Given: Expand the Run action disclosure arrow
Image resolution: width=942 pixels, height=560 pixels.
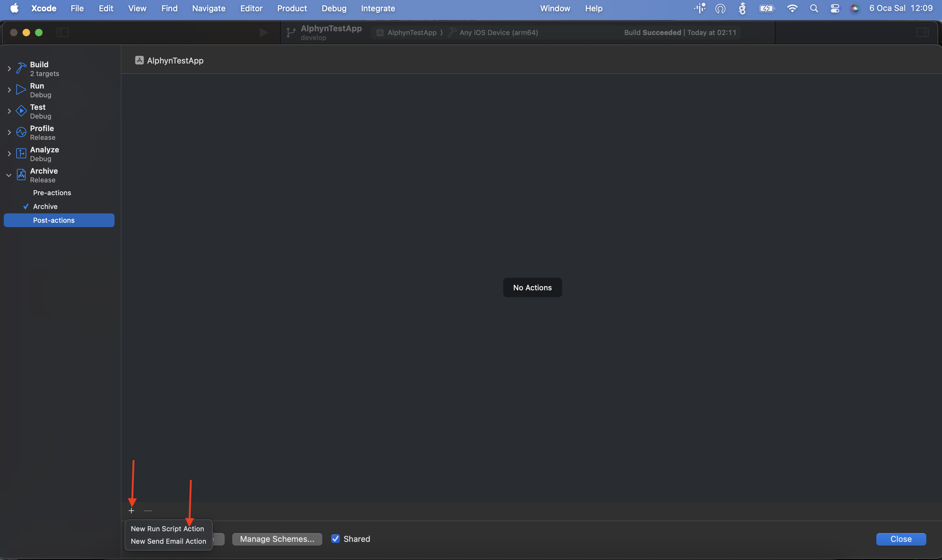Looking at the screenshot, I should 9,90.
